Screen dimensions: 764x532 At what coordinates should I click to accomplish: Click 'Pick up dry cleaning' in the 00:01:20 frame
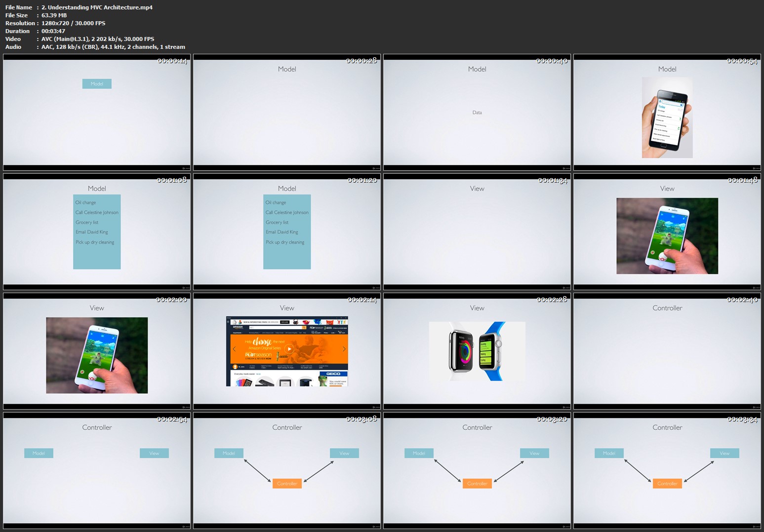[x=285, y=242]
